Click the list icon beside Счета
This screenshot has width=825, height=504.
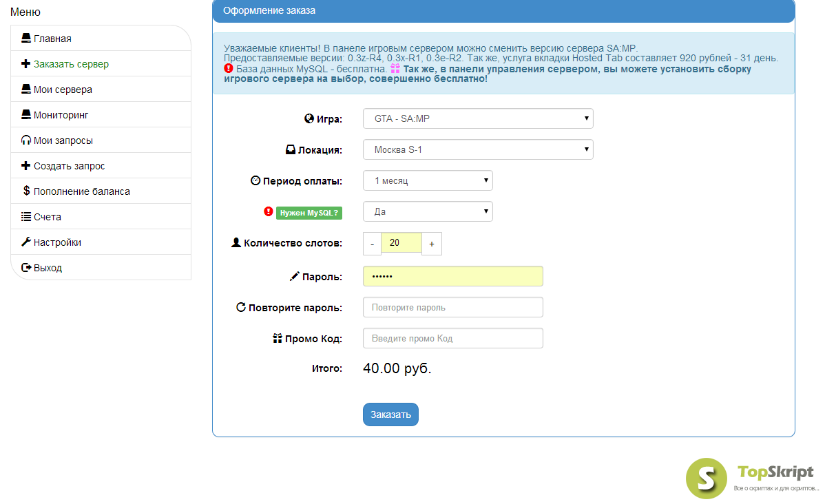(x=25, y=216)
